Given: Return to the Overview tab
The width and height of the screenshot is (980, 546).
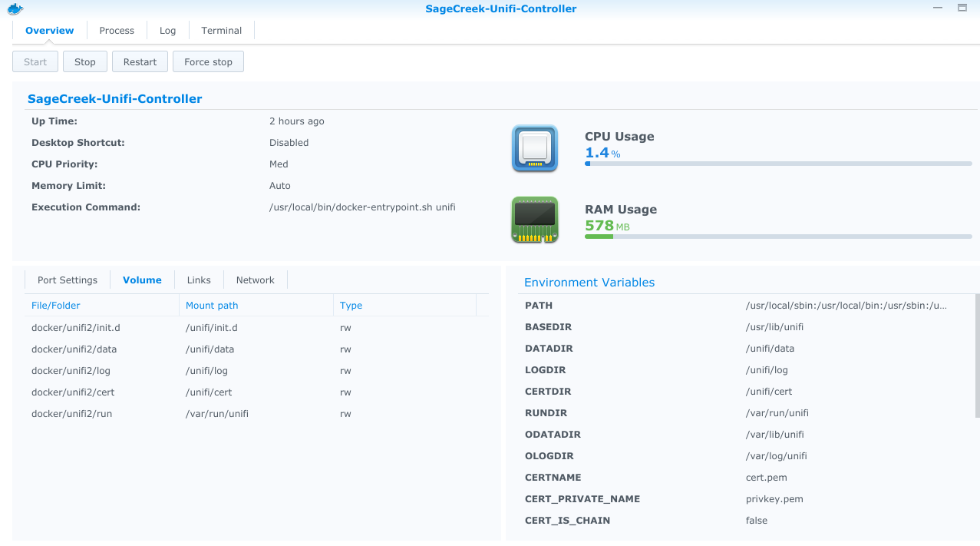Looking at the screenshot, I should pos(49,30).
